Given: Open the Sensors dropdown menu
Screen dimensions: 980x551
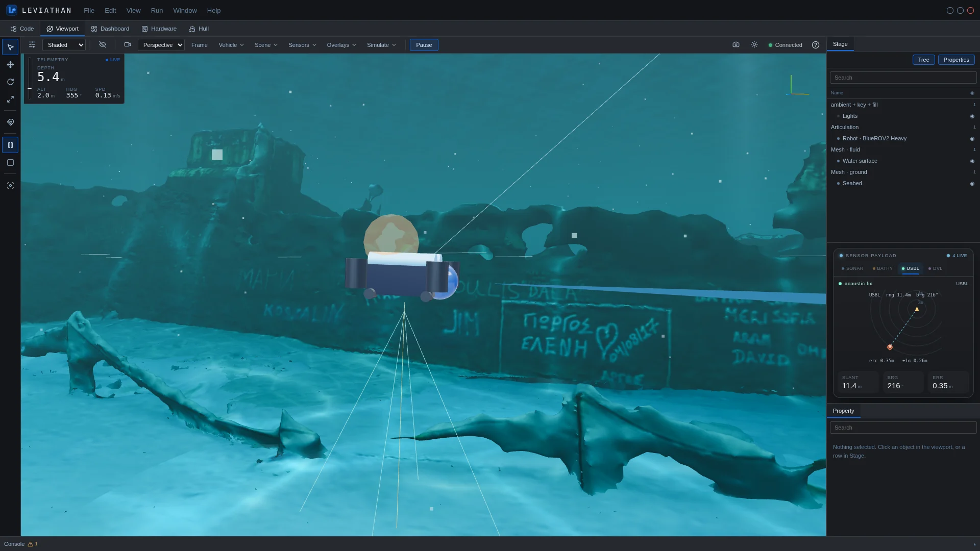Looking at the screenshot, I should point(302,45).
